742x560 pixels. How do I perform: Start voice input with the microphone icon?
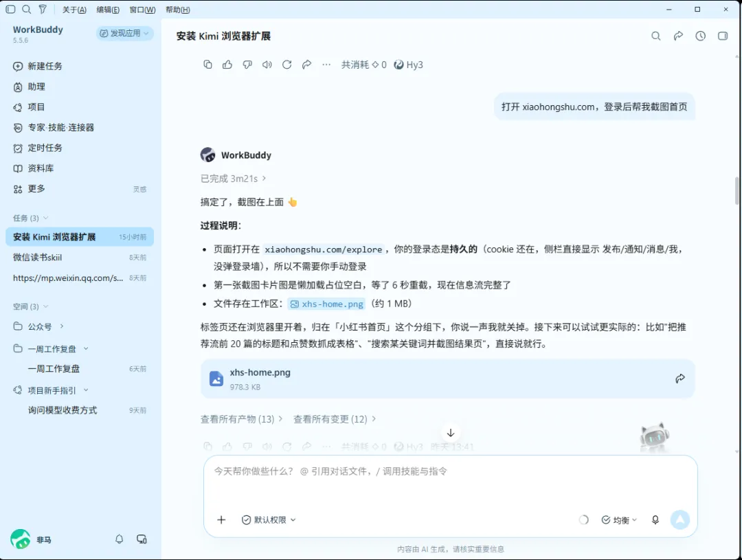point(655,519)
